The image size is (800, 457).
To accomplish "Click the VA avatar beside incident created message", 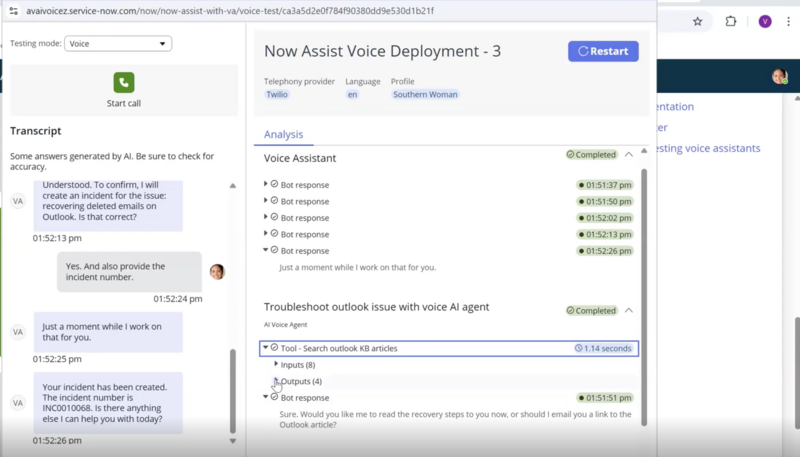I will coord(18,403).
